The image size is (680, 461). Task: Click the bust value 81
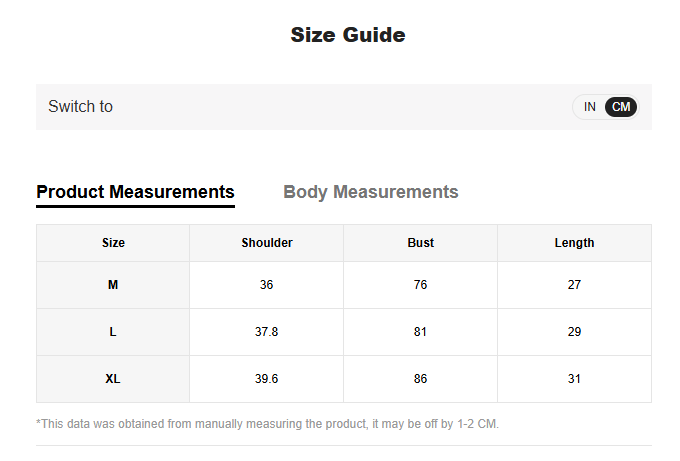(421, 332)
